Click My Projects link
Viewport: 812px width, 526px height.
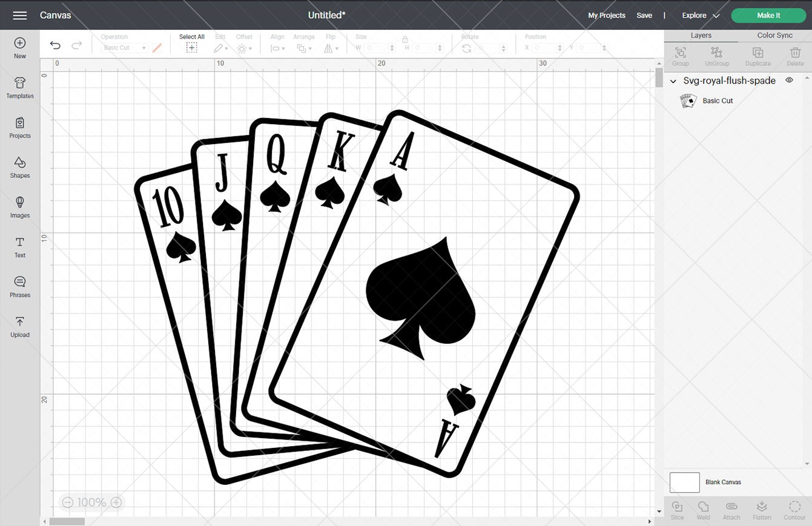(x=606, y=15)
